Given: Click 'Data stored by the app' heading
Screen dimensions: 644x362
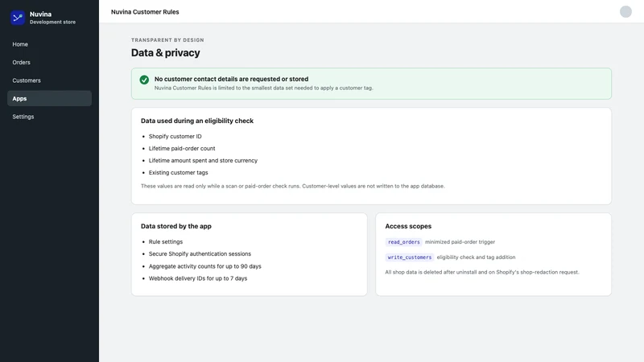Looking at the screenshot, I should [x=176, y=226].
